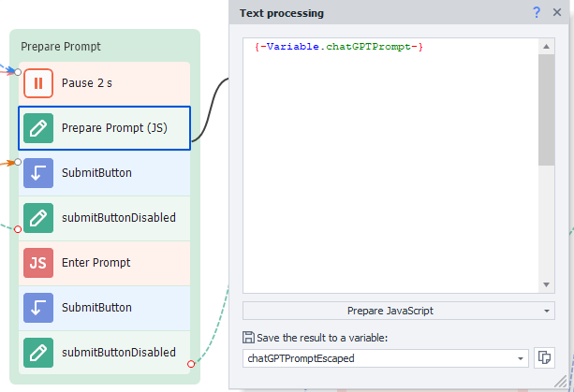Click the text editor scrollbar down arrow
Viewport: 574px width, 392px height.
pos(545,284)
